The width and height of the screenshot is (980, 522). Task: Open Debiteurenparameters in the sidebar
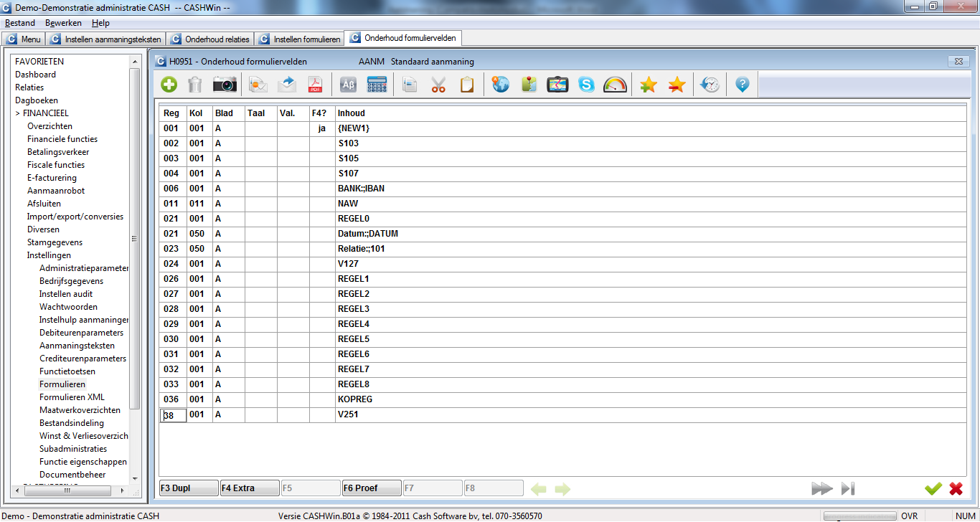pos(81,333)
